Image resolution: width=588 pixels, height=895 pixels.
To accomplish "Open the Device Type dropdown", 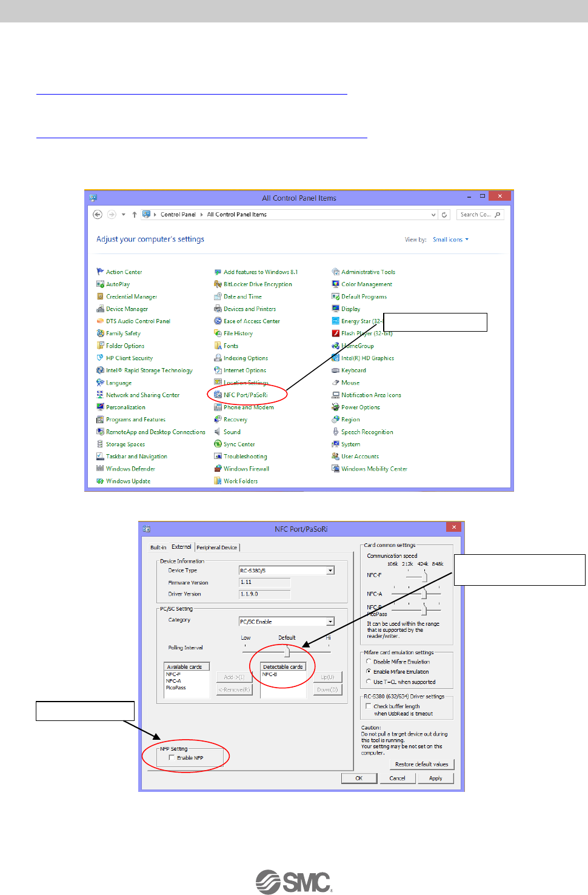I will pyautogui.click(x=330, y=570).
